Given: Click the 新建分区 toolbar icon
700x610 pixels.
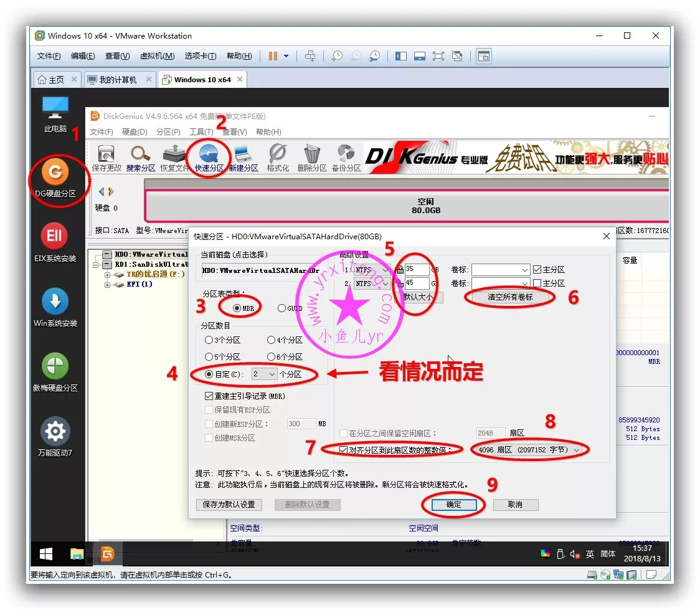Looking at the screenshot, I should tap(244, 158).
